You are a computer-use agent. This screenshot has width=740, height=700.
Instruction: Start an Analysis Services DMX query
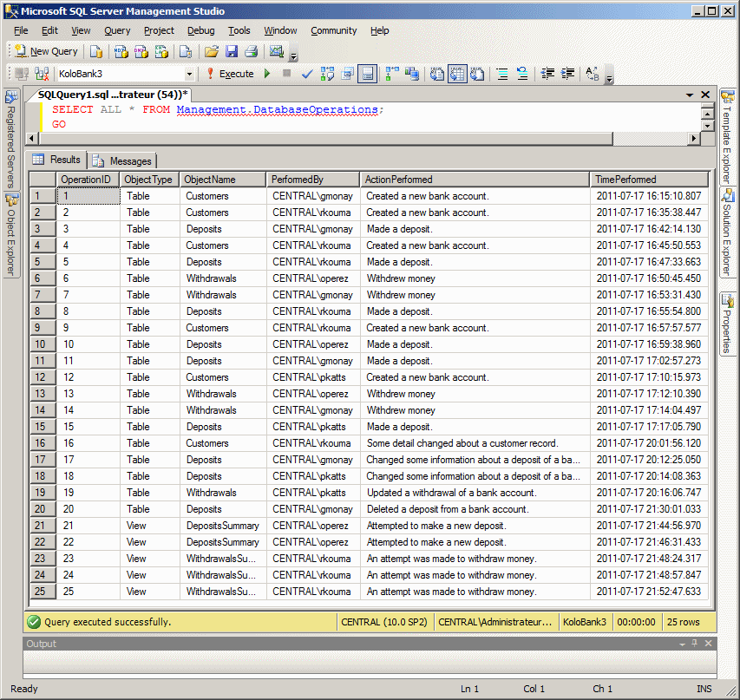(x=141, y=51)
